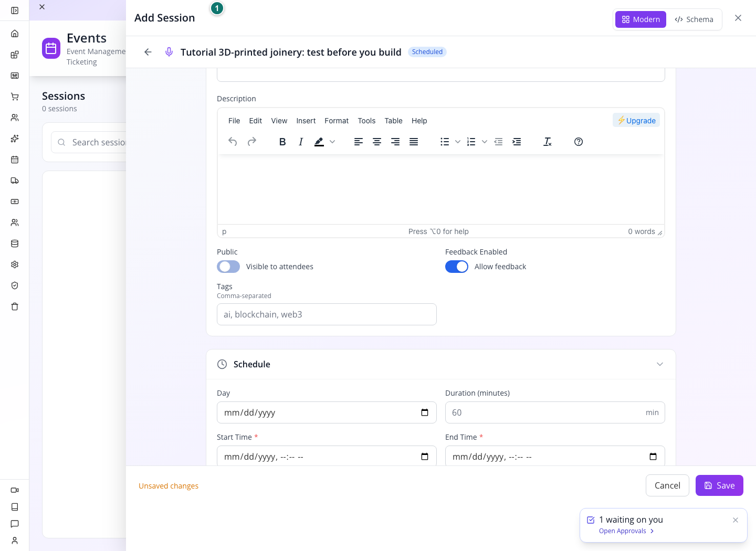Enable the Public visible to attendees toggle
756x551 pixels.
click(x=228, y=267)
